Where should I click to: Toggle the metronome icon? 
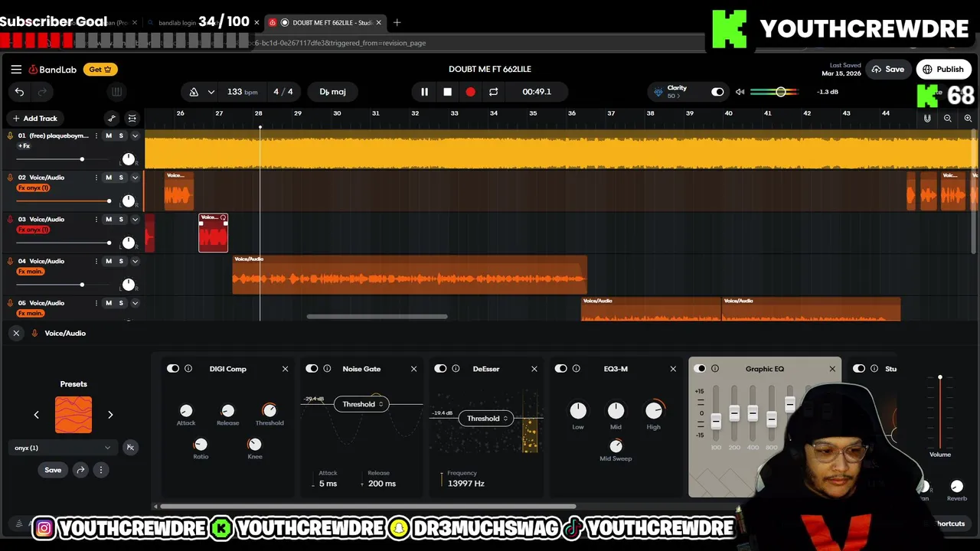[x=194, y=92]
